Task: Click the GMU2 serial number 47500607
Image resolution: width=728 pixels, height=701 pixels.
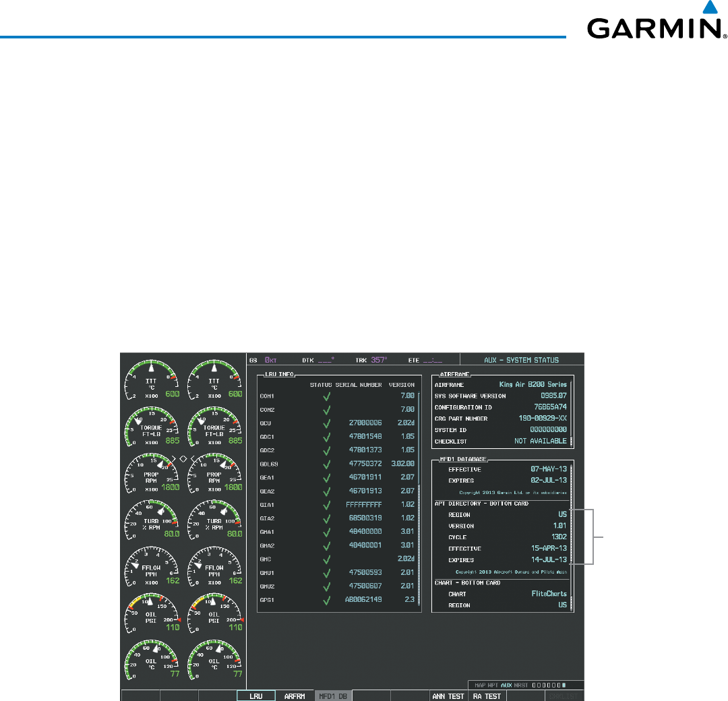Action: pos(365,586)
